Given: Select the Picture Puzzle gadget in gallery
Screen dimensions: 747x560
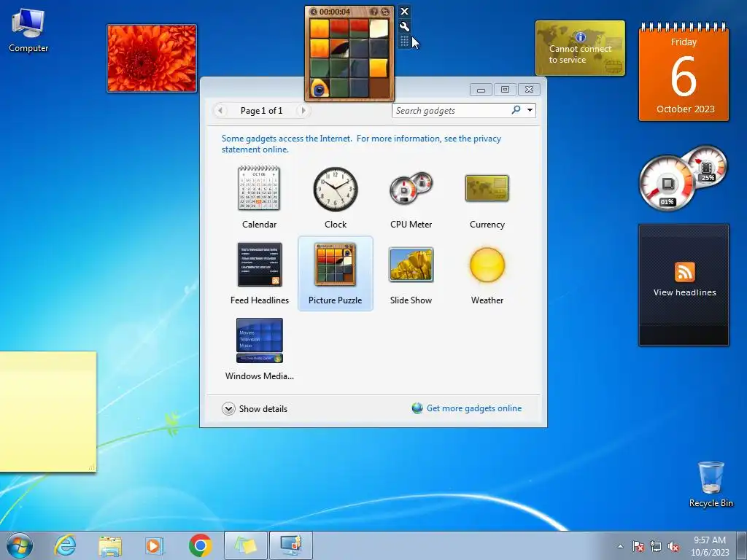Looking at the screenshot, I should [x=336, y=273].
